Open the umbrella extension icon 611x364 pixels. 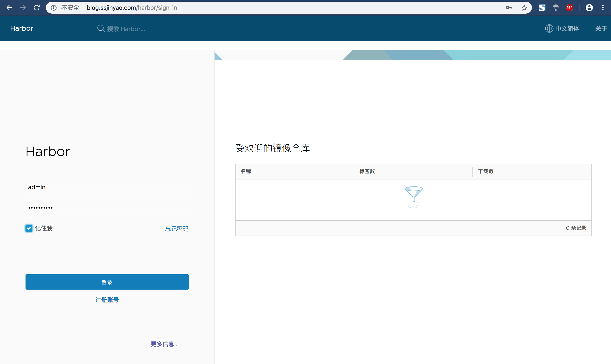(556, 8)
